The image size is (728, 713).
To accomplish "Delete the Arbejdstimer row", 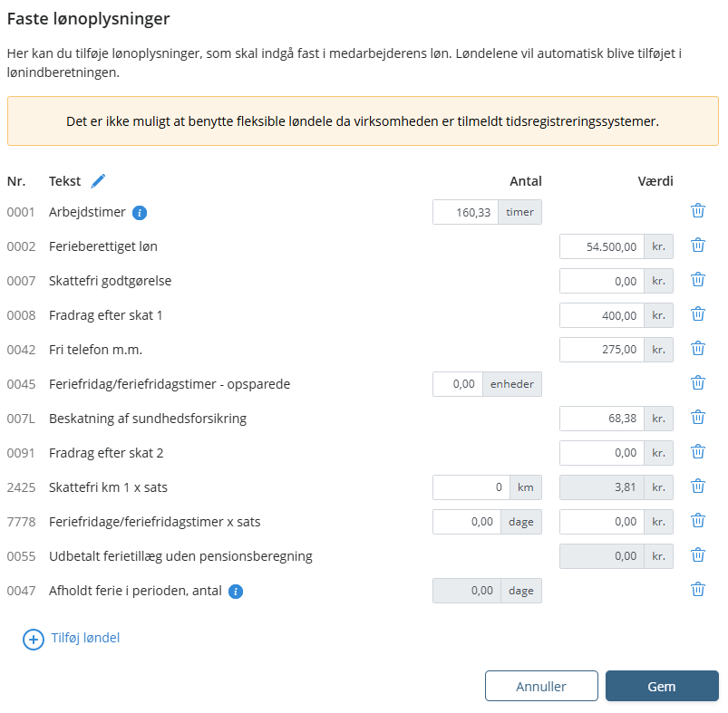I will [x=698, y=210].
